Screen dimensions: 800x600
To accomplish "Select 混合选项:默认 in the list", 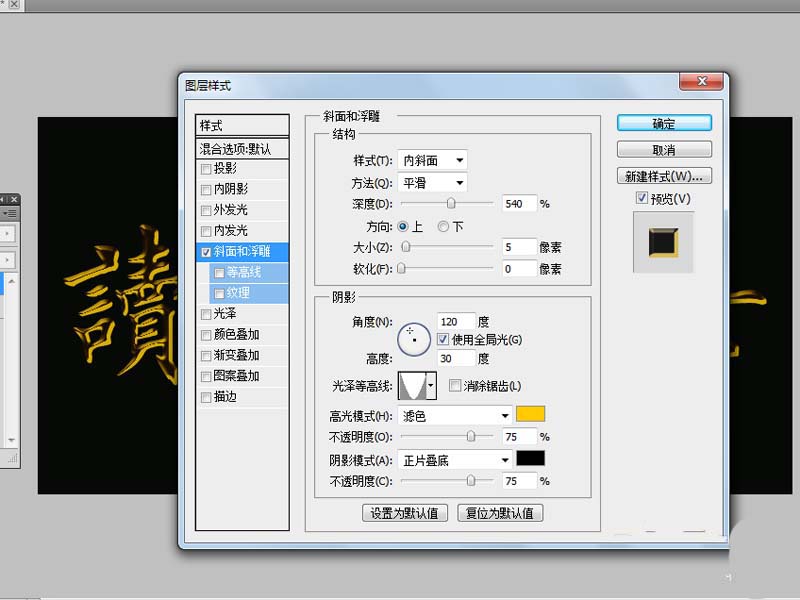I will click(242, 149).
